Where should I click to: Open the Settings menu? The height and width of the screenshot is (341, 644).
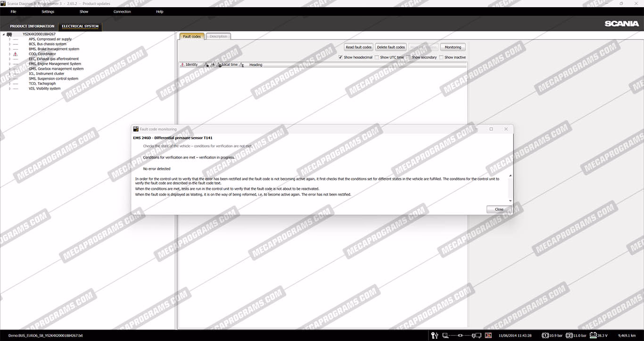48,12
